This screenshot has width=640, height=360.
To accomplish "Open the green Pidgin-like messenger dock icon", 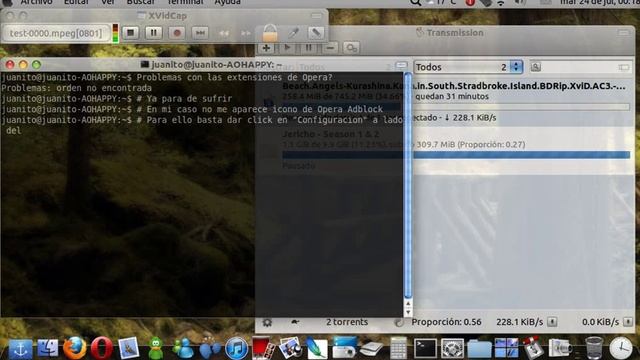I will (x=156, y=348).
